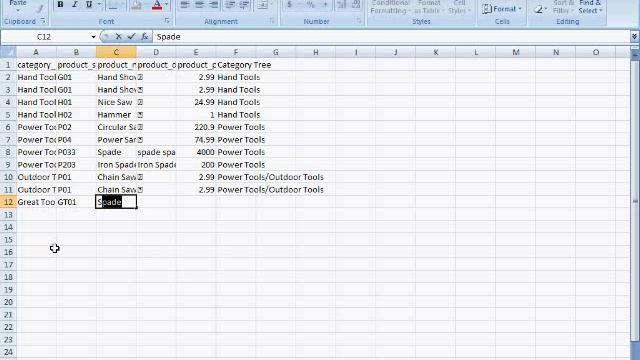Select the 'Category Tree' header cell
Image resolution: width=640 pixels, height=360 pixels.
[x=236, y=65]
